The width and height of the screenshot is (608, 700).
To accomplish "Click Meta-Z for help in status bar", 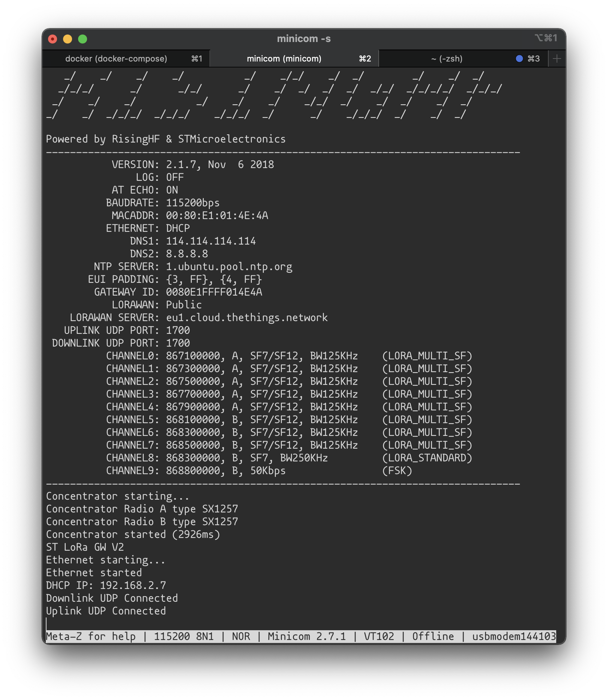I will click(x=91, y=637).
